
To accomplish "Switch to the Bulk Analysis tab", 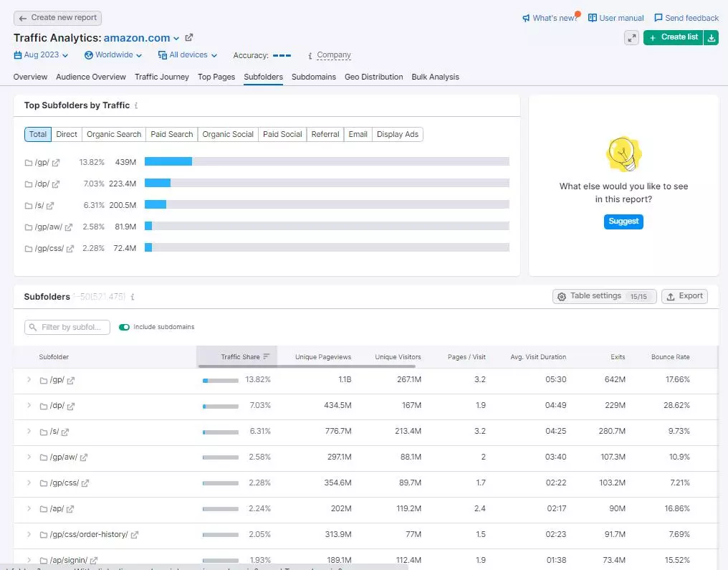I will pyautogui.click(x=435, y=77).
